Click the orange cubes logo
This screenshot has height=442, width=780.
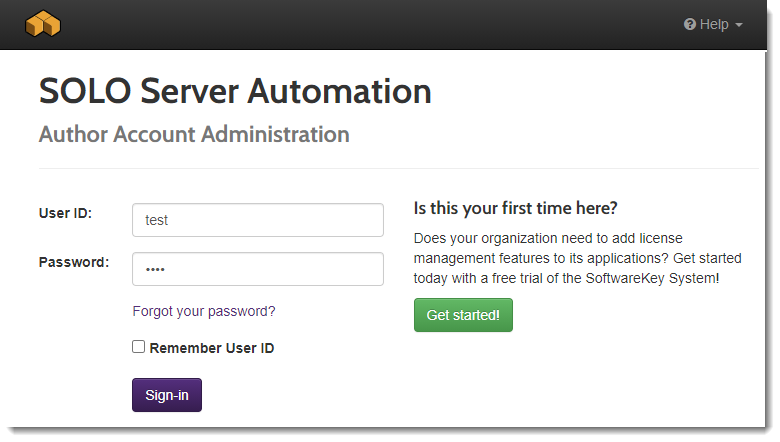43,24
